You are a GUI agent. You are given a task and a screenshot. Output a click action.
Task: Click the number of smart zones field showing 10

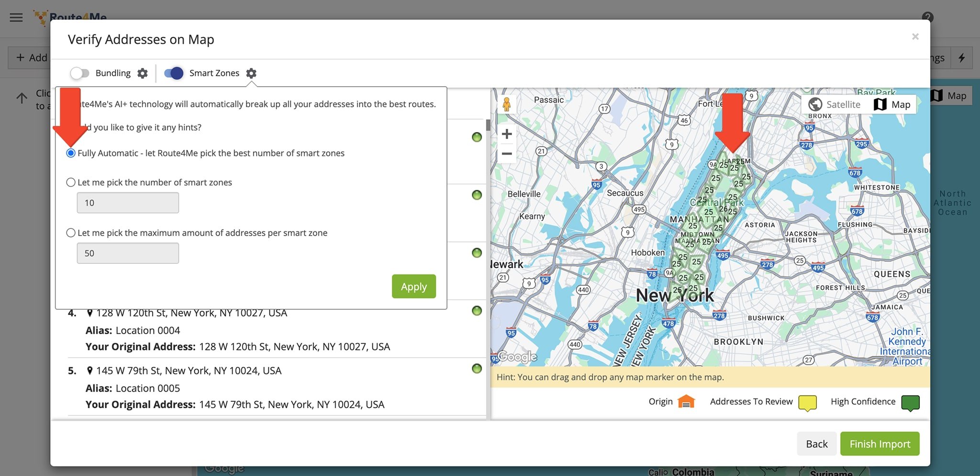128,203
